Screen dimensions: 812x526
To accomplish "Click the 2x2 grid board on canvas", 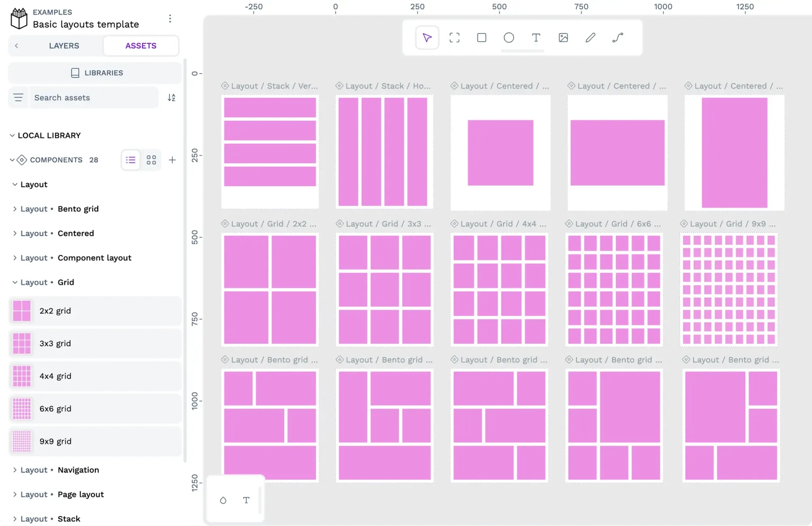I will click(x=270, y=290).
